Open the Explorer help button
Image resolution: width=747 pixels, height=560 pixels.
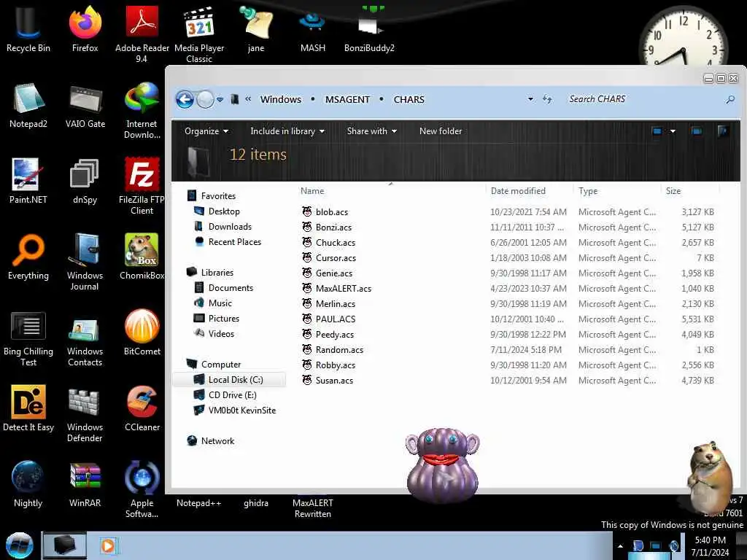pos(723,131)
